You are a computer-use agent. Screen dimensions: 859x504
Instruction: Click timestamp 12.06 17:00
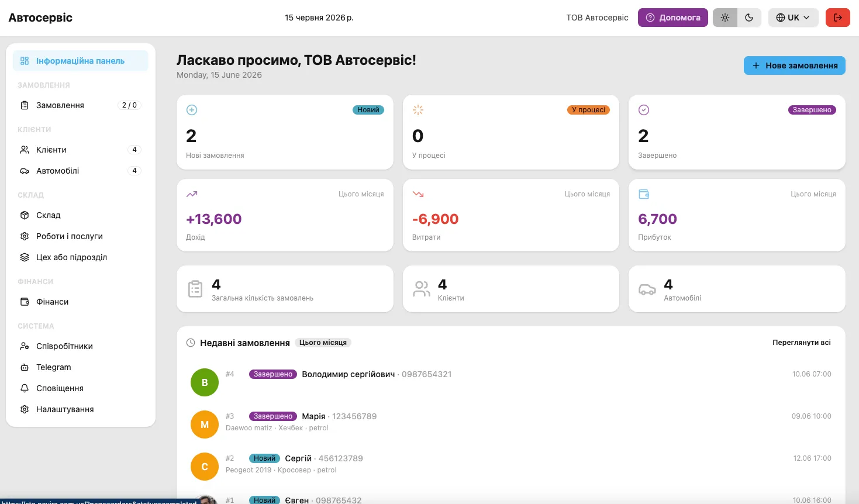point(812,458)
